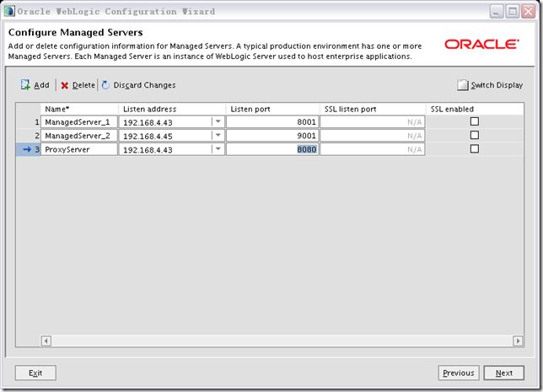
Task: Open listen address dropdown for ManagedServer_1
Action: tap(218, 121)
